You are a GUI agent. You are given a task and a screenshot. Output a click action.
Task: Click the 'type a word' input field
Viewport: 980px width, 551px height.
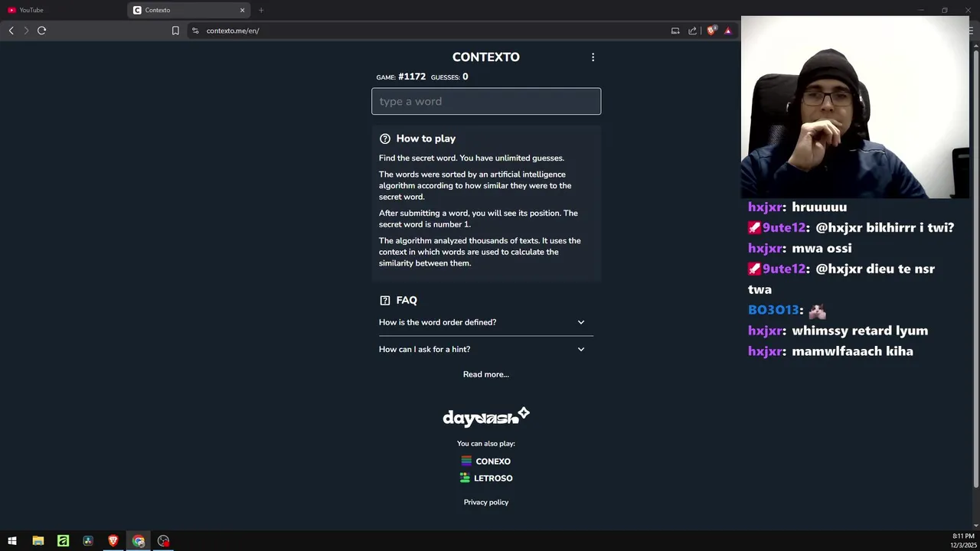click(486, 101)
